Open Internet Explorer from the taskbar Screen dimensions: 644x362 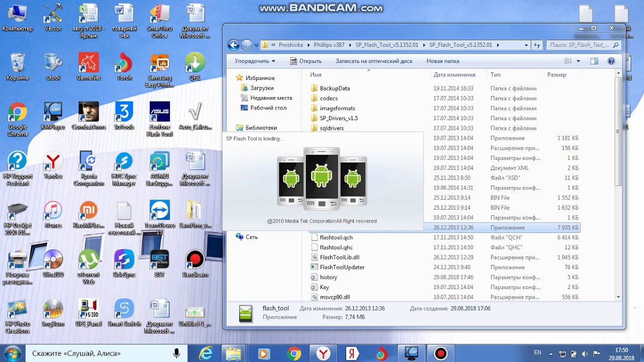point(206,353)
